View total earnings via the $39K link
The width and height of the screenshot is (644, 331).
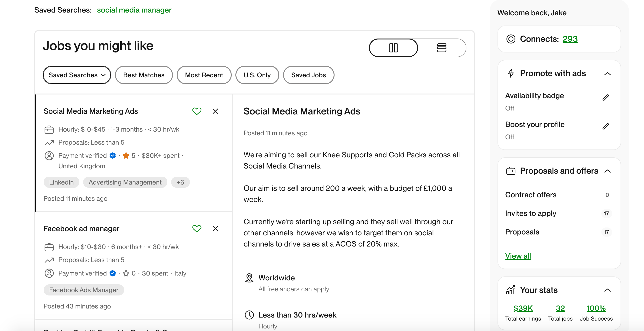click(x=523, y=308)
